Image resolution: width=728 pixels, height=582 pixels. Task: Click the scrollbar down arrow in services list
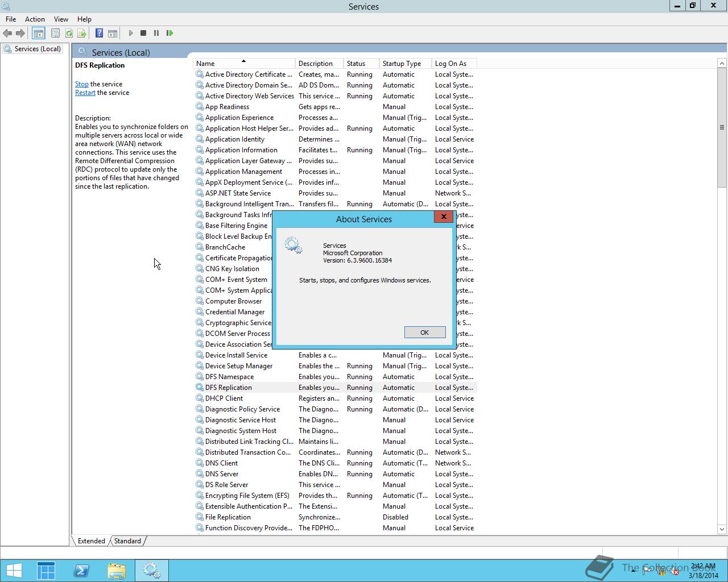coord(722,529)
